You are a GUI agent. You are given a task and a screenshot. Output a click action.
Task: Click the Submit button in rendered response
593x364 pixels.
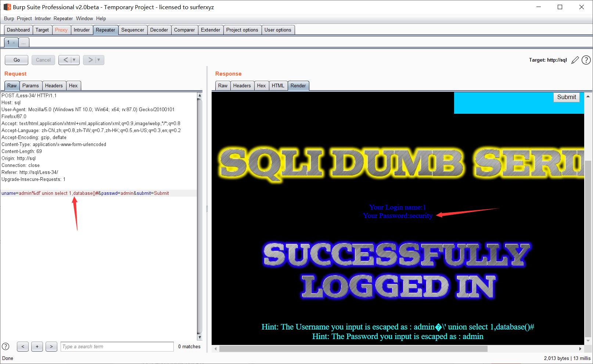click(x=567, y=97)
